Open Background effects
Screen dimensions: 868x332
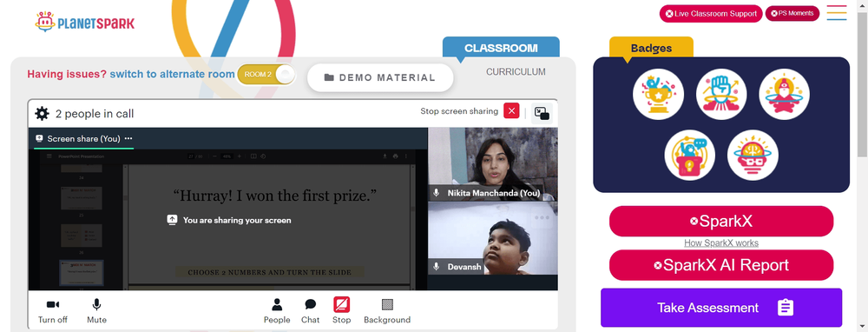(387, 311)
